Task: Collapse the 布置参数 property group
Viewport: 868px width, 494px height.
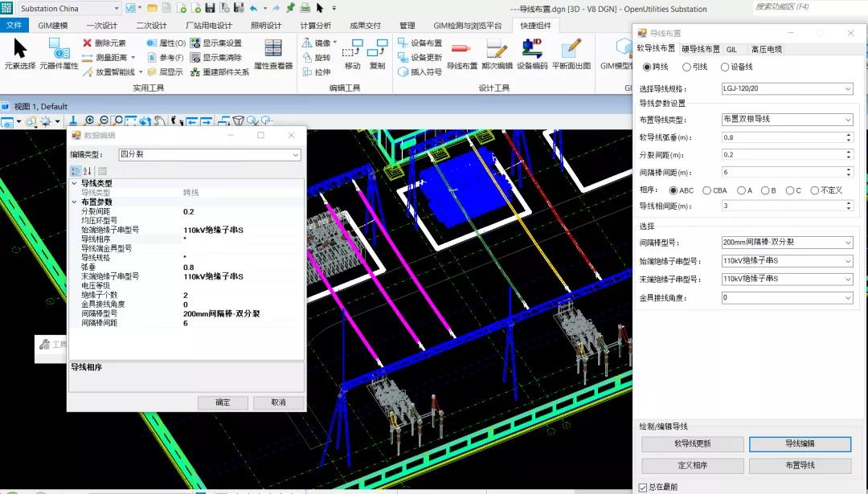Action: [x=74, y=202]
